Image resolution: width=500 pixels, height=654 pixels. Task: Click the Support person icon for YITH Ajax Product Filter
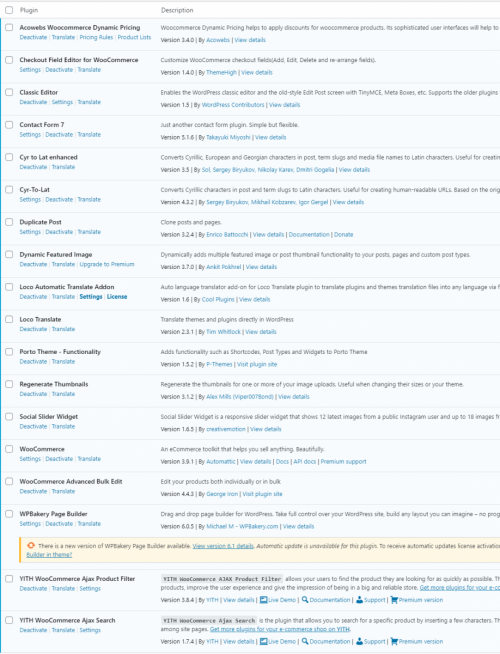[359, 600]
